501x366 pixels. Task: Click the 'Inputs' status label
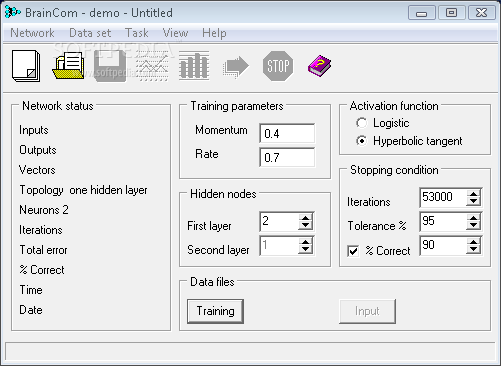coord(34,130)
